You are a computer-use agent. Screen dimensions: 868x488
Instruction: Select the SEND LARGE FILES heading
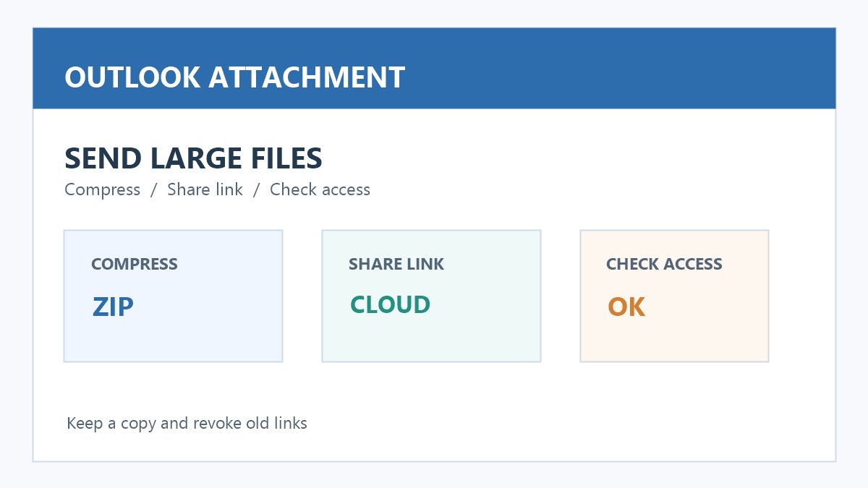pos(193,158)
